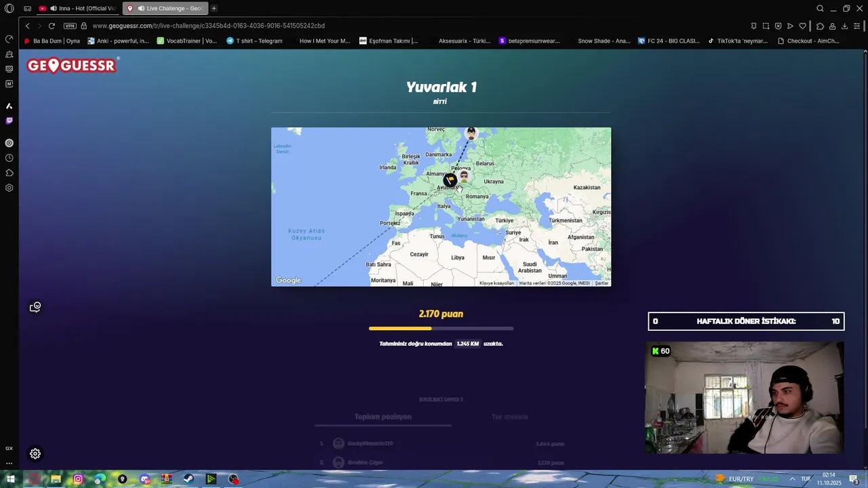
Task: Open the Aria AI sidebar icon
Action: 9,106
